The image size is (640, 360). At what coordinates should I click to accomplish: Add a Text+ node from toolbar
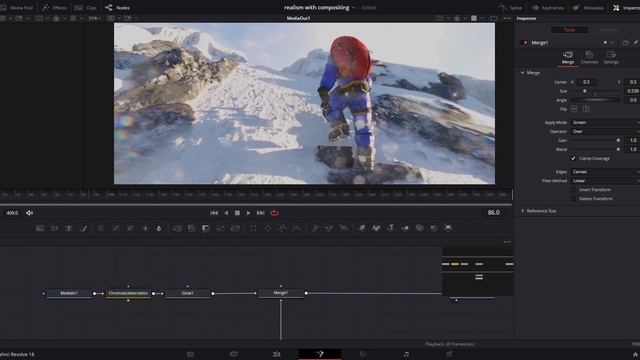[69, 228]
